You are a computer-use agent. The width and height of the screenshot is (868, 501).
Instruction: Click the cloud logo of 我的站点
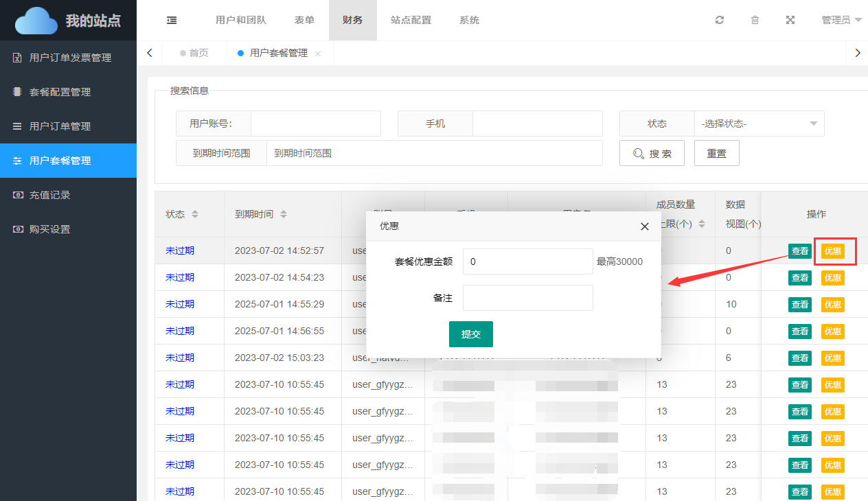[36, 21]
